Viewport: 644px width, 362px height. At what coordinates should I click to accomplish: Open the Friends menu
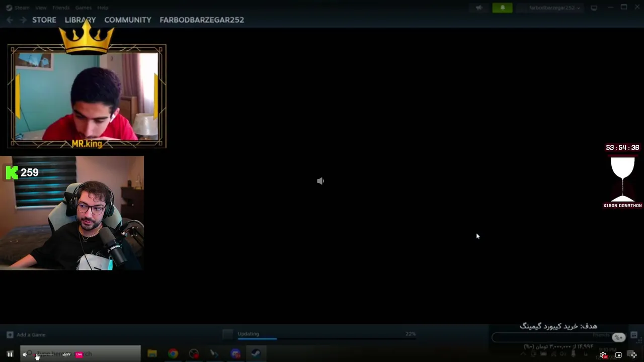pyautogui.click(x=61, y=8)
